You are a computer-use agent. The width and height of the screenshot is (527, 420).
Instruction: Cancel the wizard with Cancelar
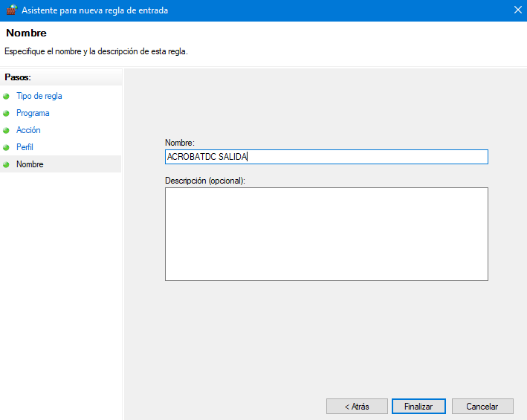(x=482, y=406)
